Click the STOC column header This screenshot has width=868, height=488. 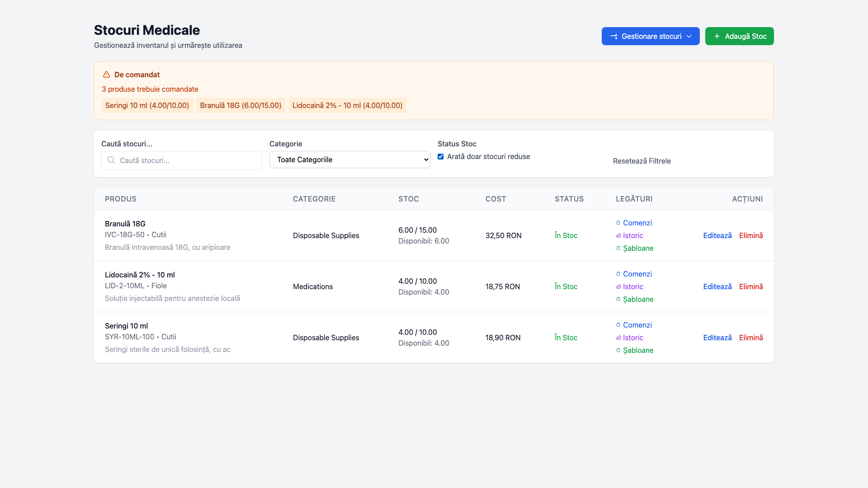tap(408, 199)
